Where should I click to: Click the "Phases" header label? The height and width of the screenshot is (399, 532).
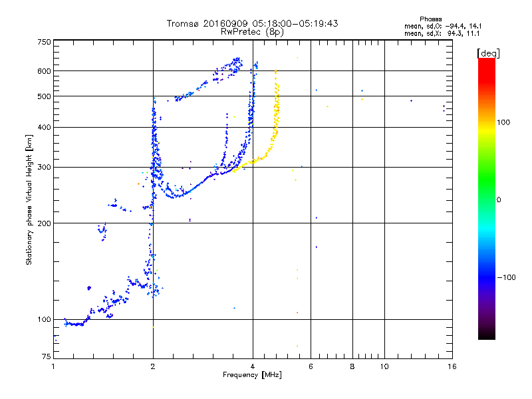click(x=430, y=19)
